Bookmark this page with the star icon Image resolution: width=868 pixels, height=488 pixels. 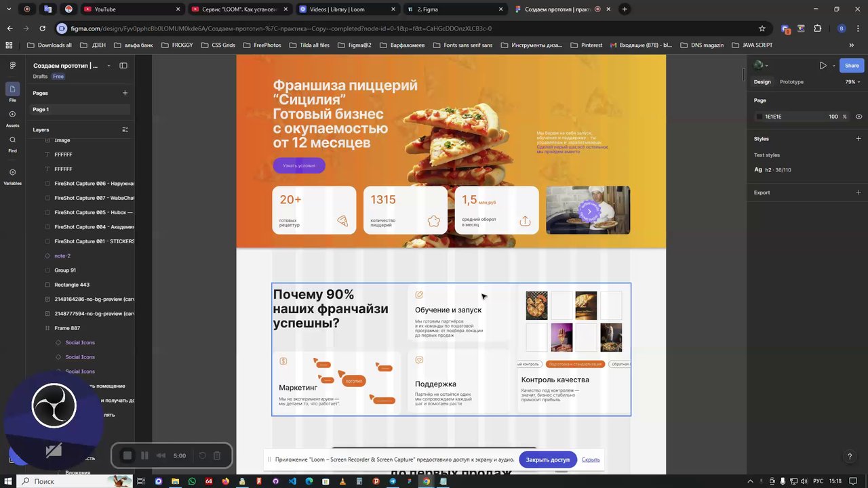pos(762,28)
